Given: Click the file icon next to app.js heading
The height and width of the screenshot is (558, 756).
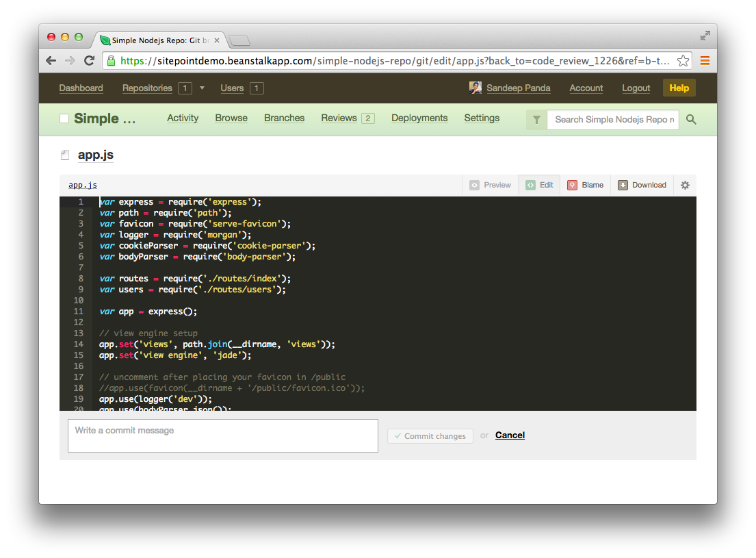Looking at the screenshot, I should (66, 155).
